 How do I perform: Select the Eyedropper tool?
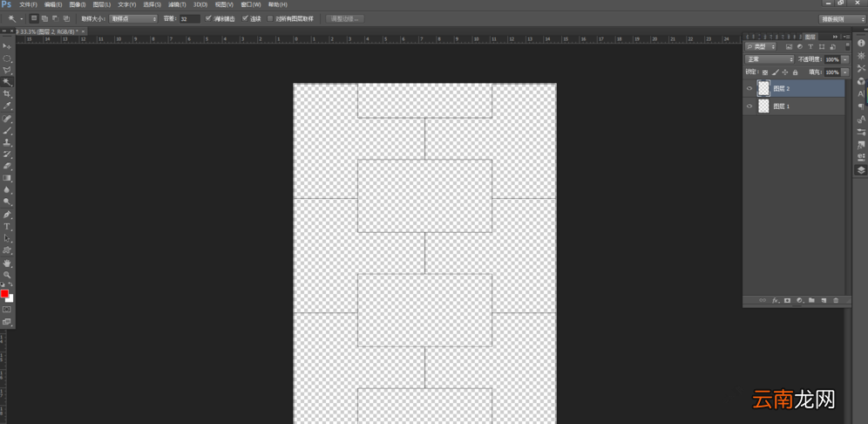coord(7,106)
